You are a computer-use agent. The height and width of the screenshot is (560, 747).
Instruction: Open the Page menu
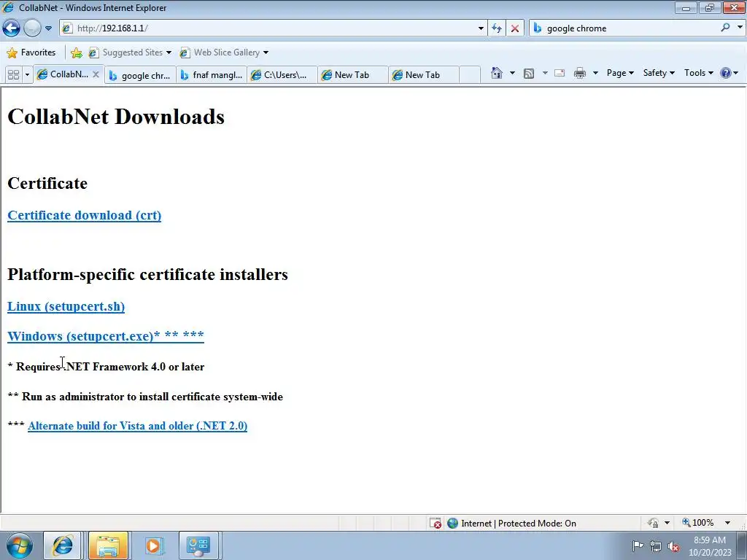click(620, 73)
